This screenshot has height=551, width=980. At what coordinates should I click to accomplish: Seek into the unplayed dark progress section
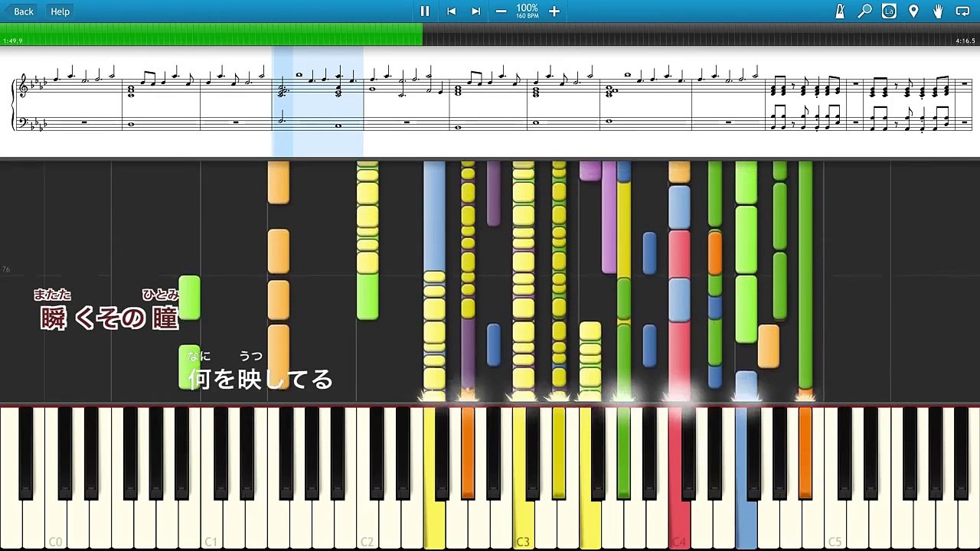point(701,34)
